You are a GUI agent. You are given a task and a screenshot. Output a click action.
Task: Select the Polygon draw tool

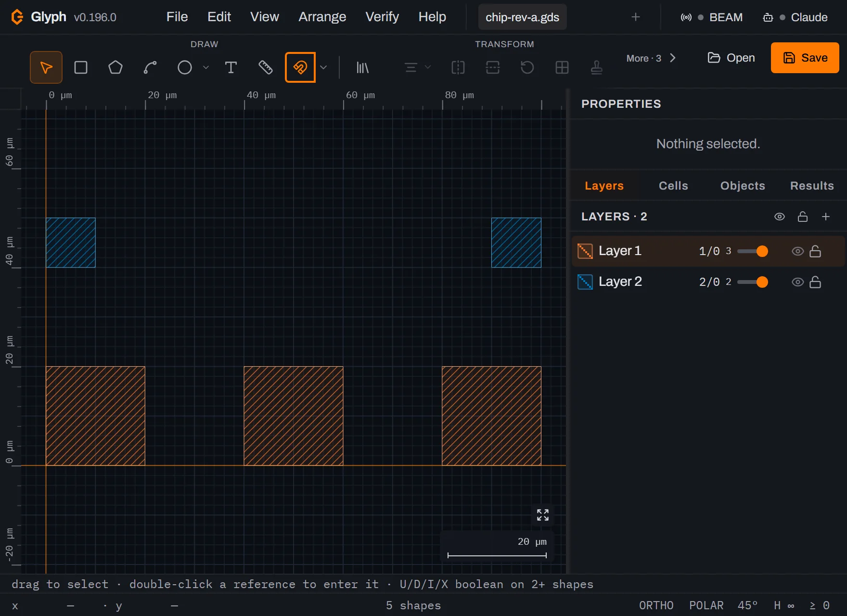pyautogui.click(x=115, y=67)
